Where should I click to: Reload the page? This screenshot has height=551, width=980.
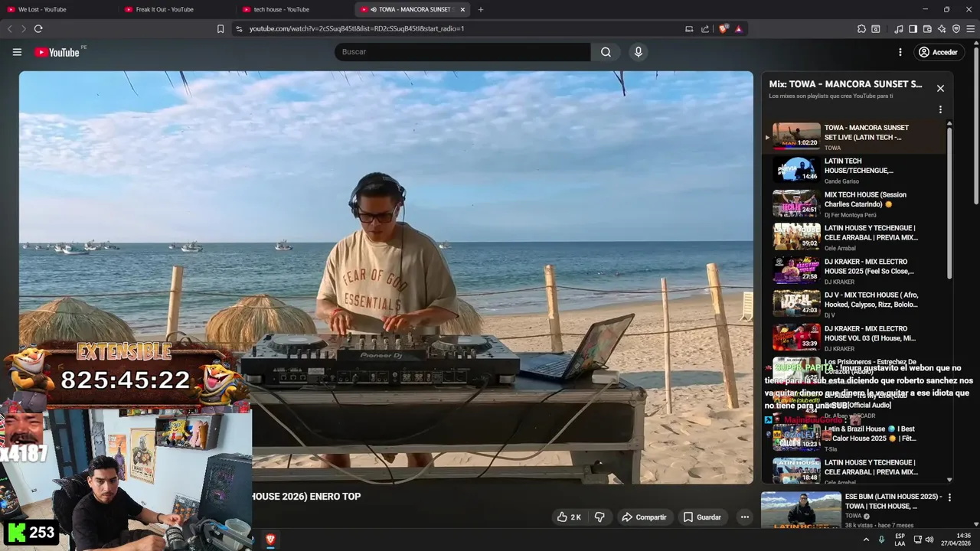click(38, 28)
